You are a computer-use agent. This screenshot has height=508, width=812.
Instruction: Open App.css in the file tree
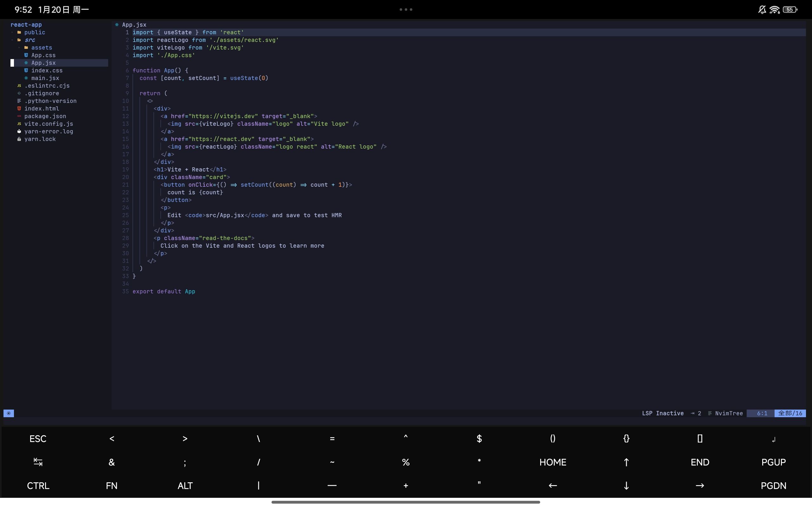[x=43, y=55]
